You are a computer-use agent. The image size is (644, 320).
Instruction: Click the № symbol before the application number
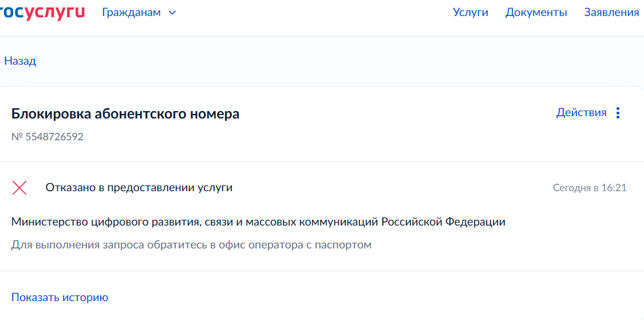pyautogui.click(x=17, y=137)
